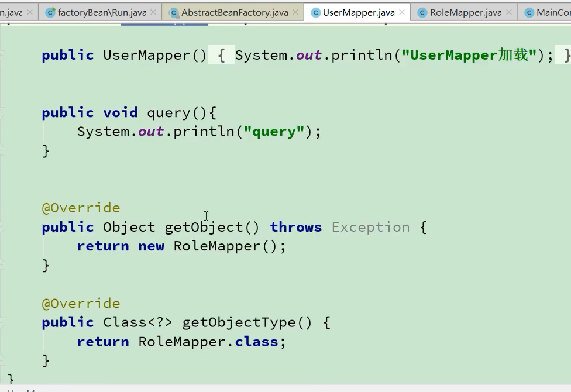The width and height of the screenshot is (571, 392).
Task: Collapse the query() method fold marker
Action: pyautogui.click(x=2, y=112)
